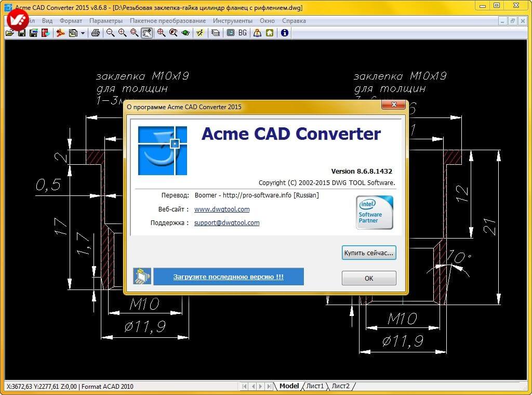Click the Загрузите последнюю версию link

point(229,276)
